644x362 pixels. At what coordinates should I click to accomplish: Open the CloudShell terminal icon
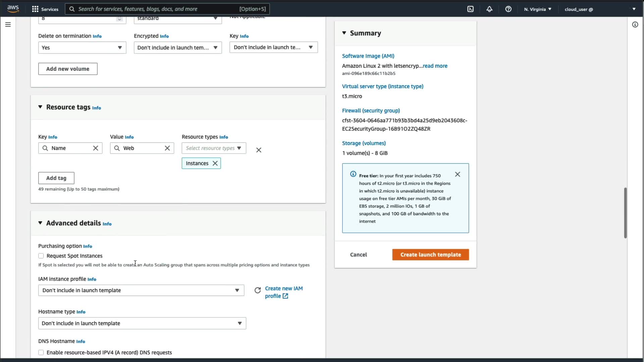[x=470, y=9]
